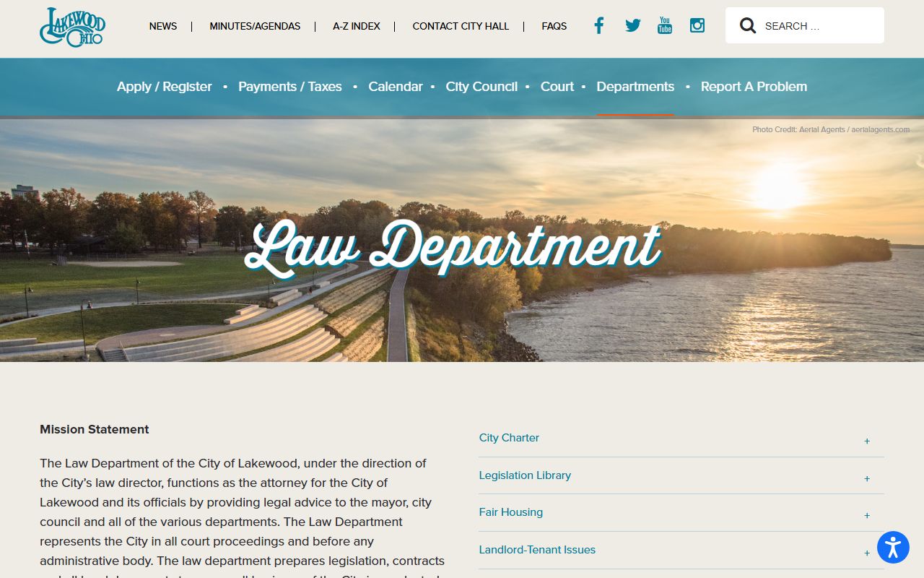Click the Law Department banner heading
Viewport: 924px width, 578px height.
point(453,248)
